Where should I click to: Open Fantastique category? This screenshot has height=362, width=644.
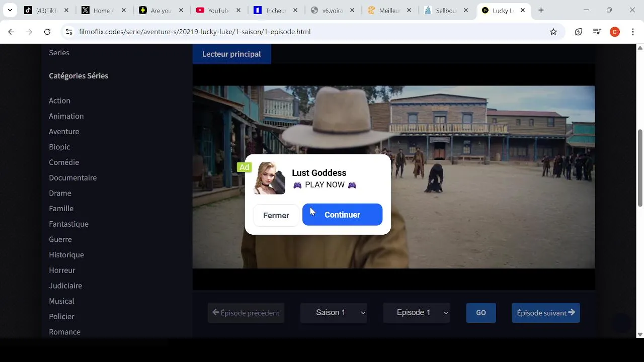coord(68,224)
